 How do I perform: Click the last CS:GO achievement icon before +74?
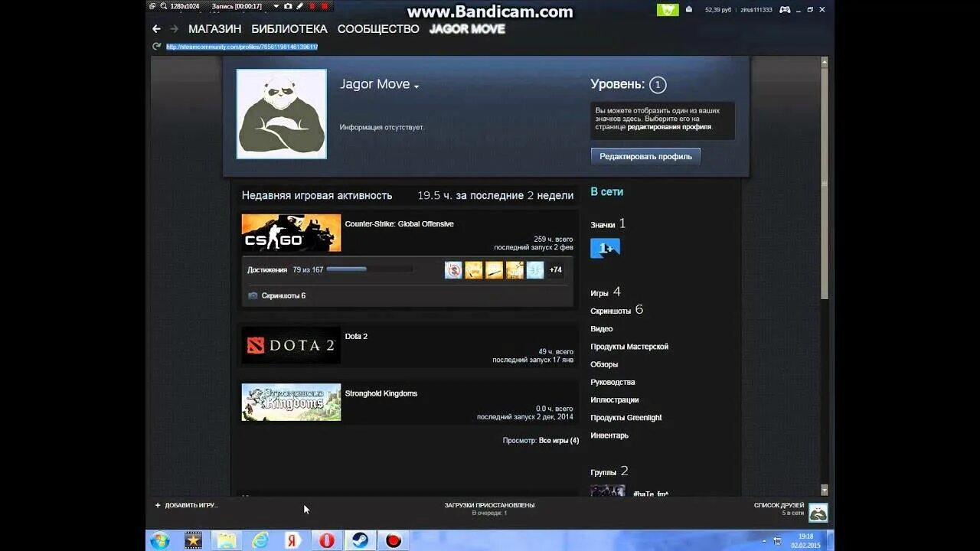click(x=535, y=270)
